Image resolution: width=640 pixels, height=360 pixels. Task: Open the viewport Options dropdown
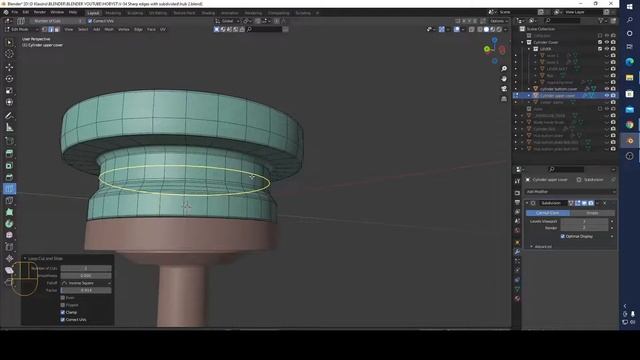click(498, 21)
